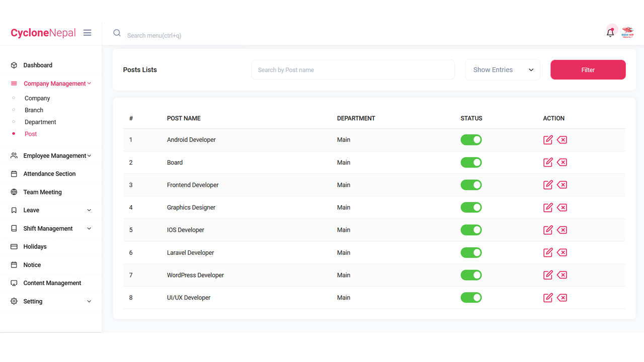
Task: Edit the Graphics Designer post
Action: pos(547,207)
